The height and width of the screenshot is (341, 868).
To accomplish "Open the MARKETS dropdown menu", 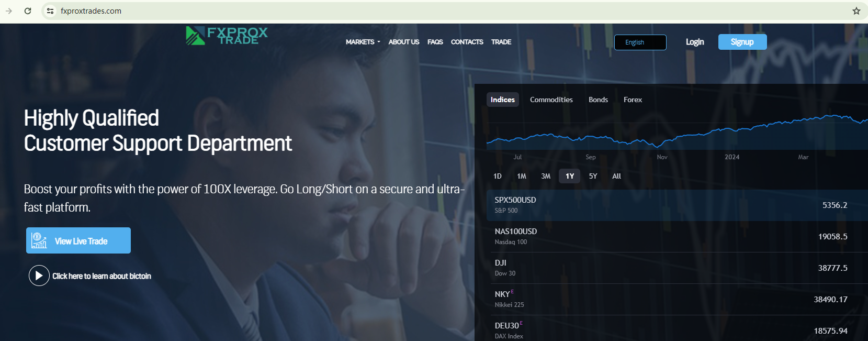I will (363, 42).
